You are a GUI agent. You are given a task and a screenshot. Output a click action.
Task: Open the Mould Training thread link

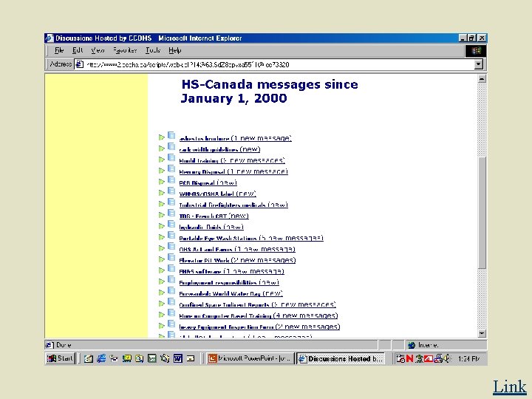[232, 160]
